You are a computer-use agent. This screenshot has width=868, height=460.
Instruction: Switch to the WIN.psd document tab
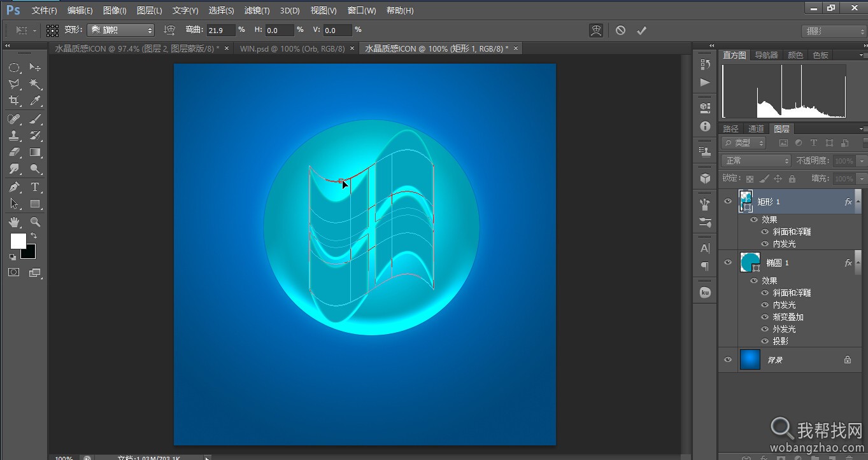click(292, 48)
